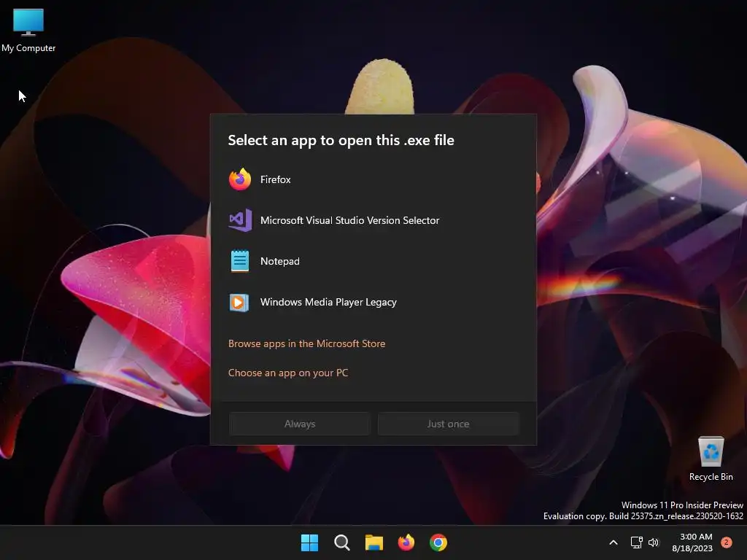Screen dimensions: 747x560
Task: Show hidden system tray icons
Action: pos(614,542)
